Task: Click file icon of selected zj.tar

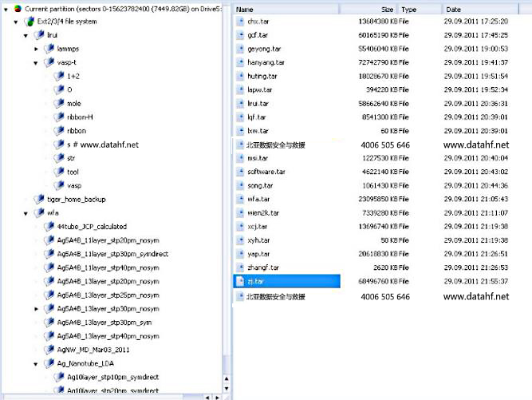Action: [240, 281]
